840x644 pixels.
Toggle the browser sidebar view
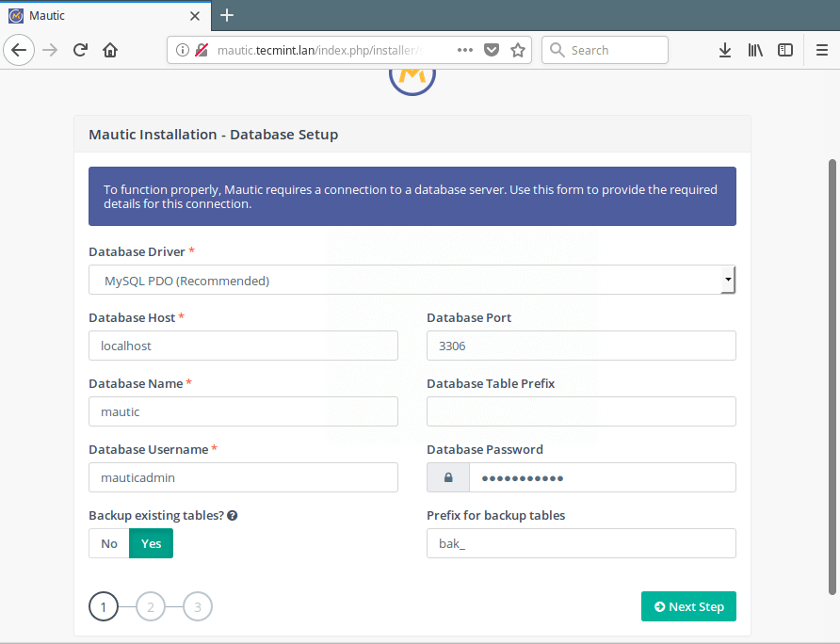785,50
